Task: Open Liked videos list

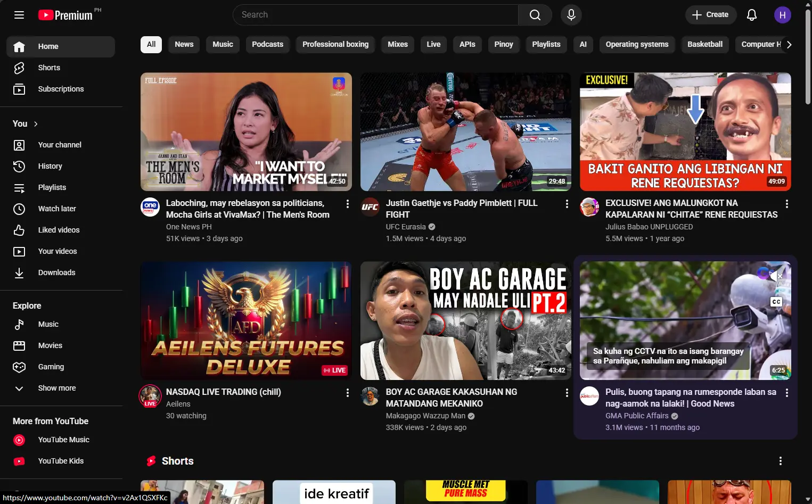Action: 61,230
